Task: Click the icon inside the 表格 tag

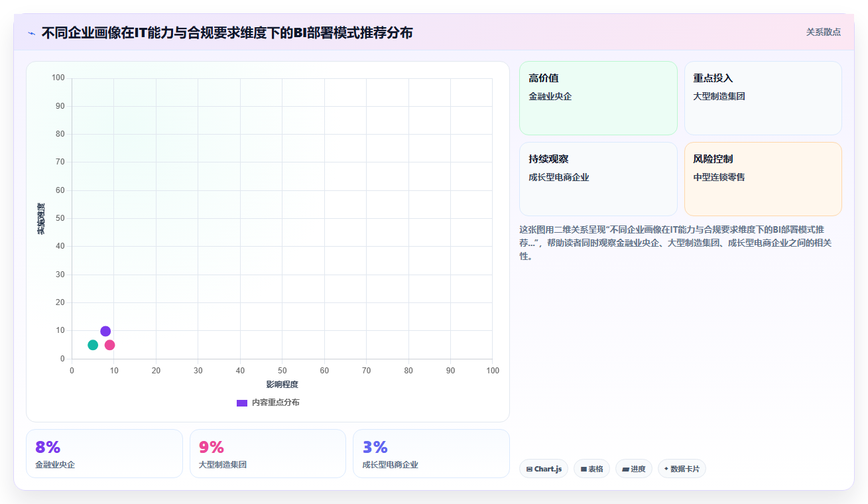Action: [x=584, y=469]
